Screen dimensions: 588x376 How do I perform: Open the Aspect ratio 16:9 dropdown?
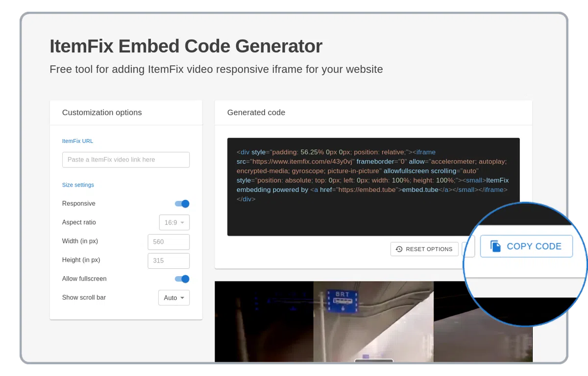[x=174, y=223]
